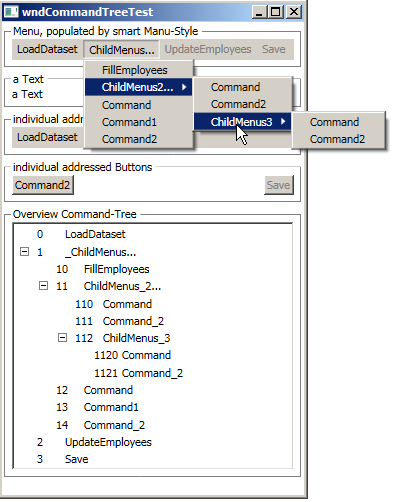Select tree row 11 ChildMenus_2...
This screenshot has height=502, width=396.
109,286
